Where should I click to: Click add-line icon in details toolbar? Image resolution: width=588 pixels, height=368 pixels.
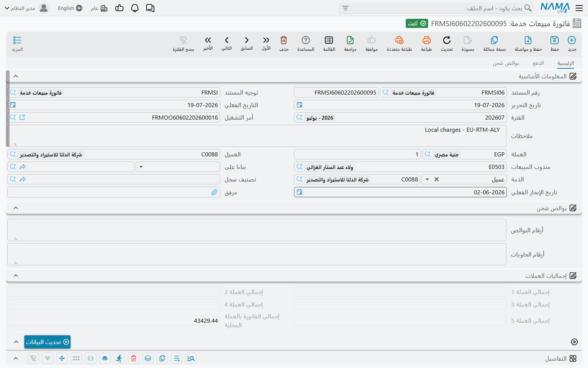point(177,358)
